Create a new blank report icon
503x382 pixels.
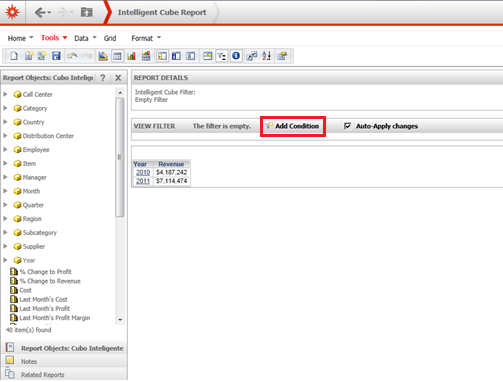[x=14, y=56]
